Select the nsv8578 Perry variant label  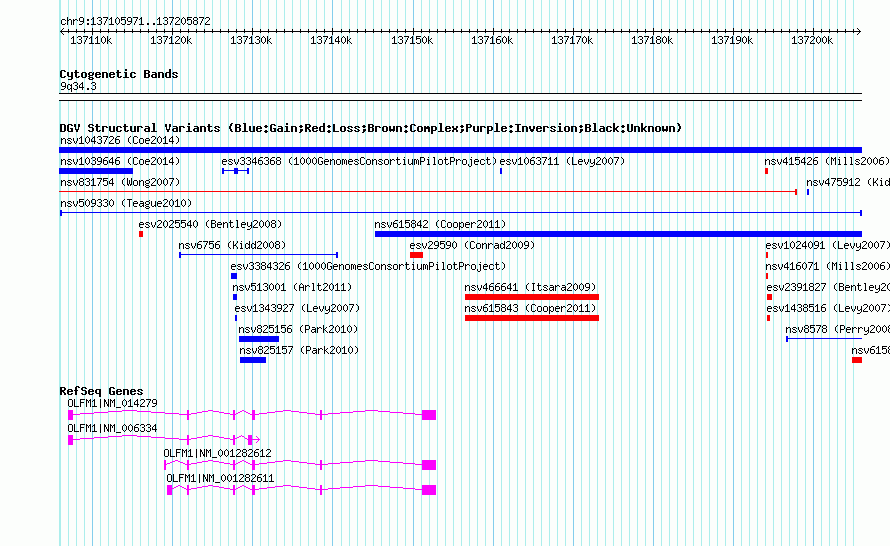837,329
